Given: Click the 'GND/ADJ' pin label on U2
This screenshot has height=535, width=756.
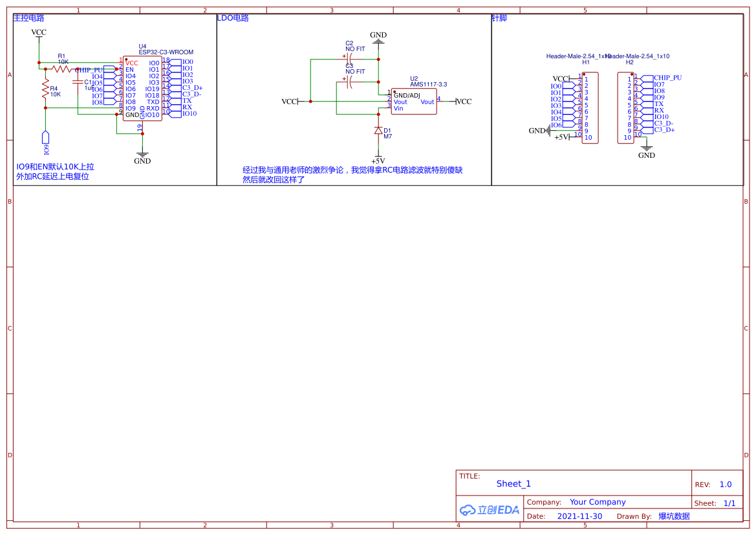Looking at the screenshot, I should point(407,96).
